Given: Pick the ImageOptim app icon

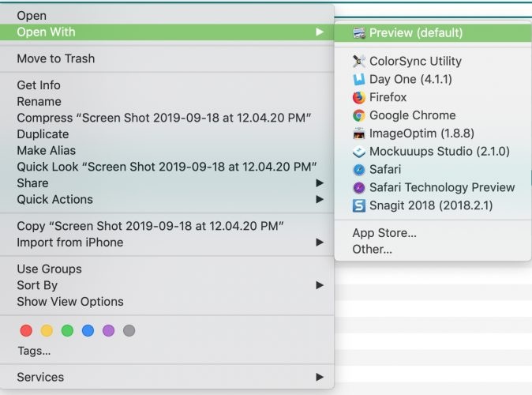Looking at the screenshot, I should tap(359, 134).
